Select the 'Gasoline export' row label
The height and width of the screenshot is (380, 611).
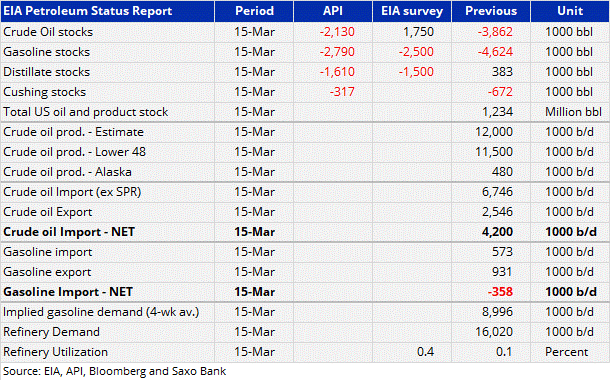47,272
